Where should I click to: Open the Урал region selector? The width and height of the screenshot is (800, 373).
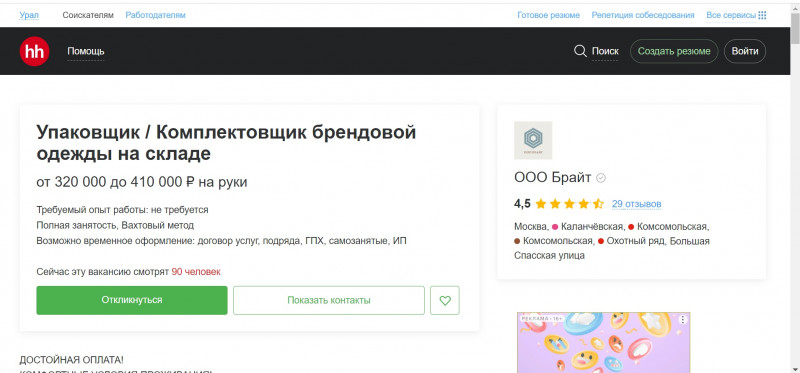coord(29,15)
